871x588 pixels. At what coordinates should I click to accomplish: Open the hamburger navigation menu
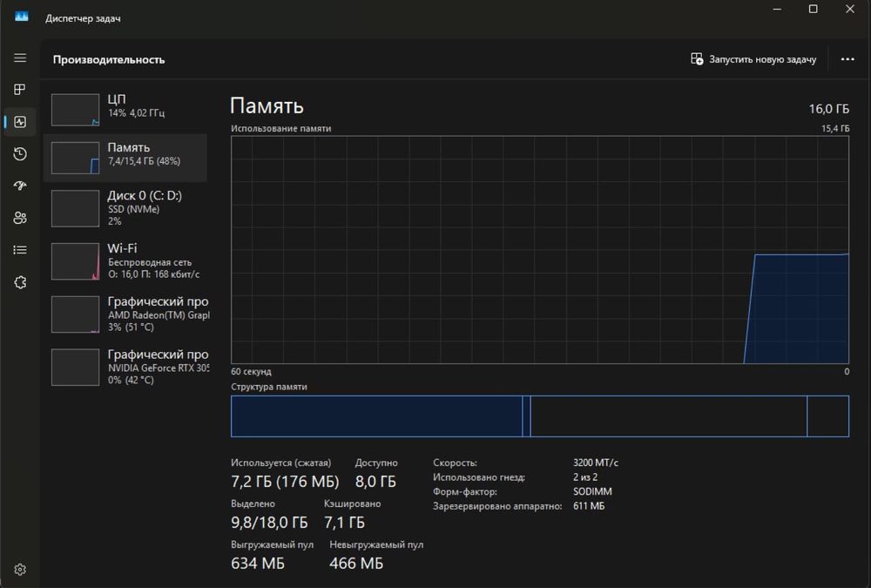point(20,57)
